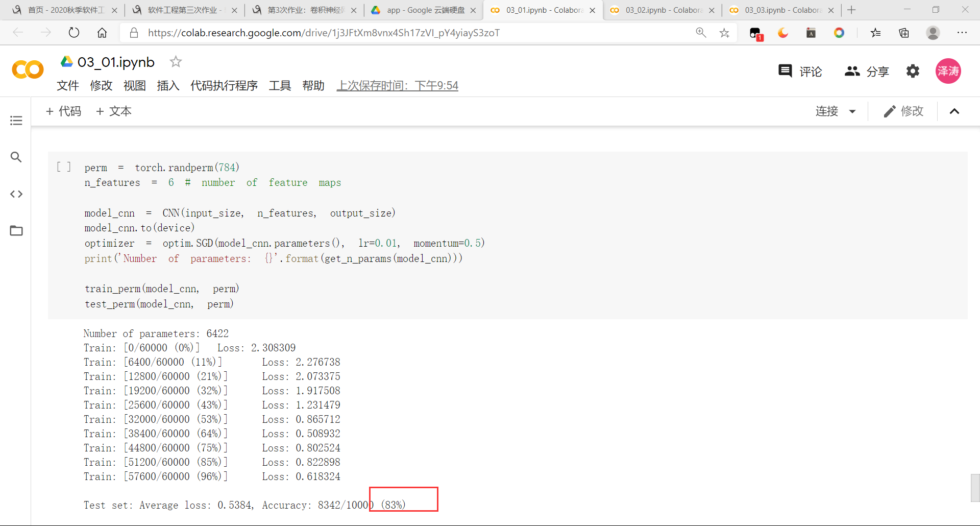980x526 pixels.
Task: Open the Colab settings gear
Action: 913,71
